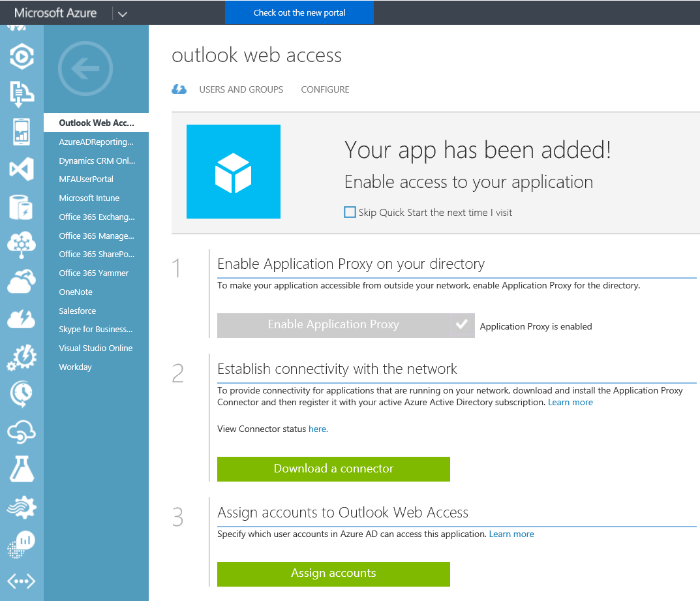Open the Networks angle-brackets dots sidebar icon
The width and height of the screenshot is (700, 601).
(22, 581)
